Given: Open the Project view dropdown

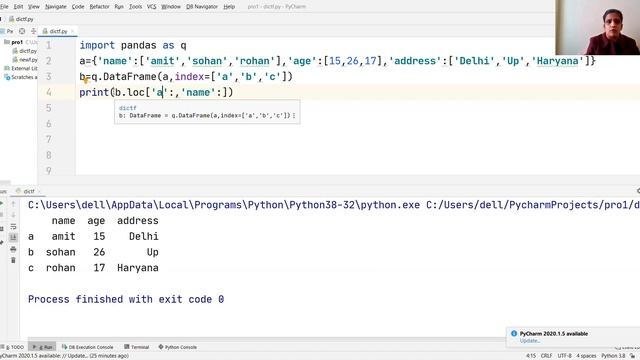Looking at the screenshot, I should click(7, 31).
